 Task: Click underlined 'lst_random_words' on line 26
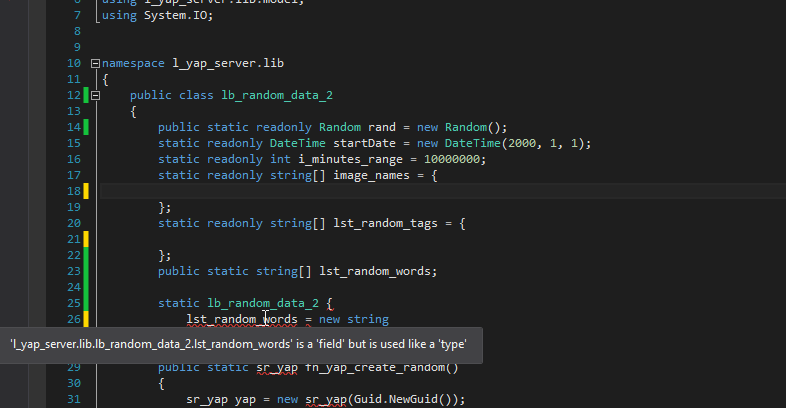point(242,319)
